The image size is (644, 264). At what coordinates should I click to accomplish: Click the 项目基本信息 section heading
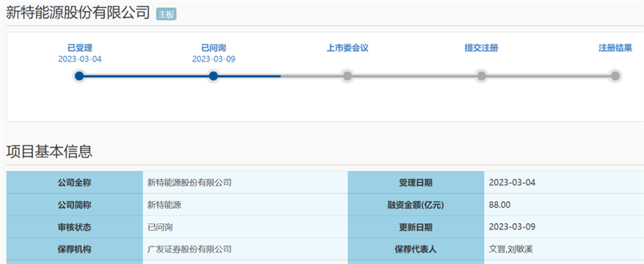click(x=49, y=152)
